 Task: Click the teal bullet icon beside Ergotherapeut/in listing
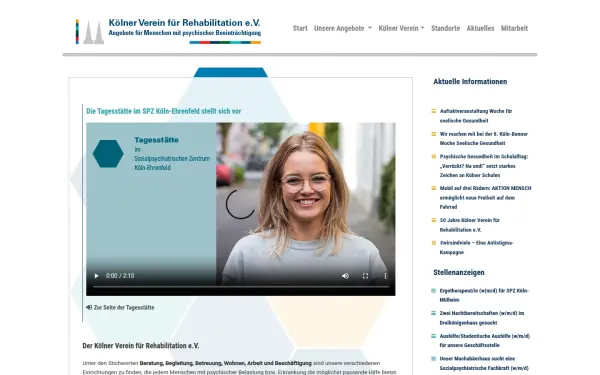434,291
